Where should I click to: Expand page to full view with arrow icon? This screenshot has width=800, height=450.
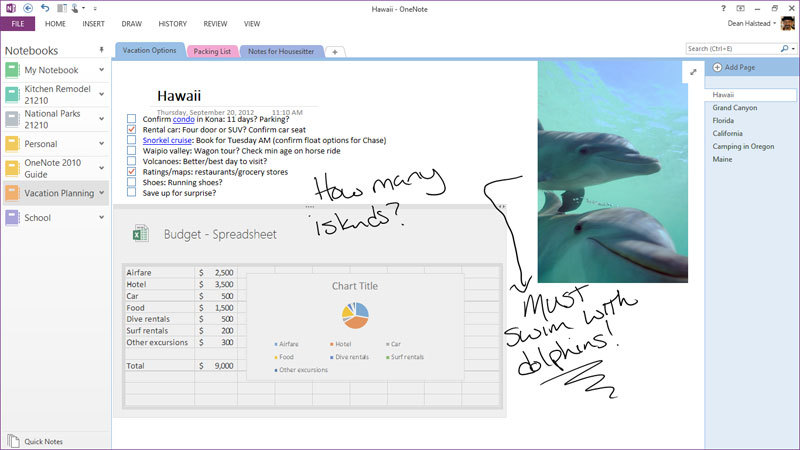[693, 72]
